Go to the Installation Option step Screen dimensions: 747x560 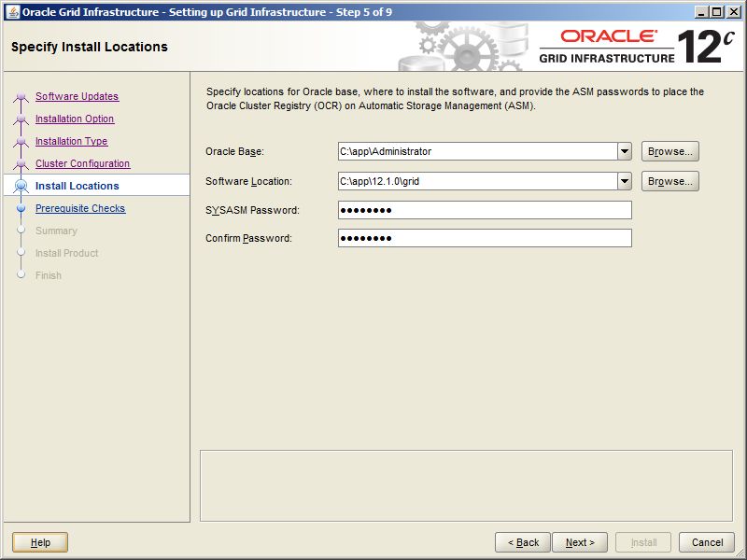click(75, 119)
